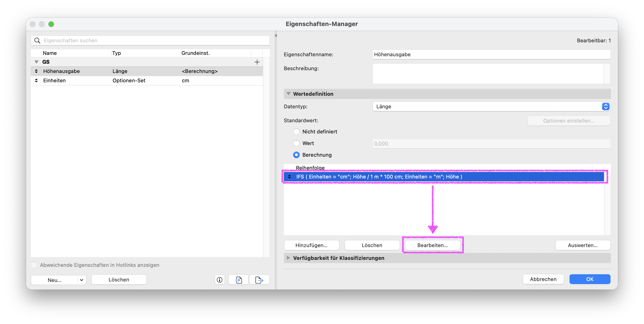Click Hinzufügen... button
644x324 pixels.
[312, 245]
